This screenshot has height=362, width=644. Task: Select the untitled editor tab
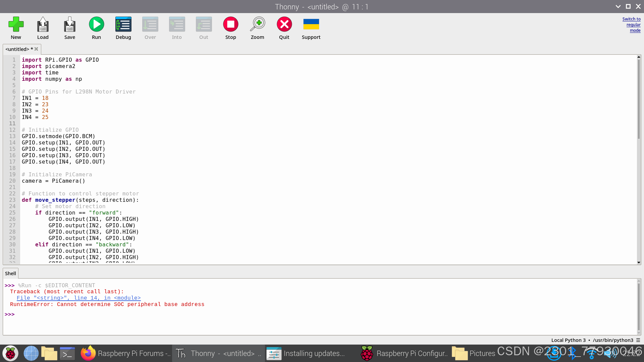[x=17, y=49]
